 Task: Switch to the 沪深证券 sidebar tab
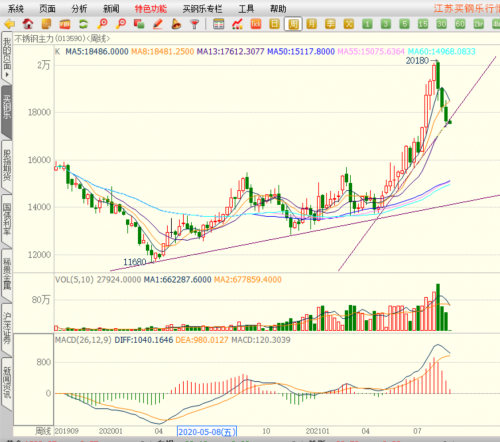[x=7, y=328]
